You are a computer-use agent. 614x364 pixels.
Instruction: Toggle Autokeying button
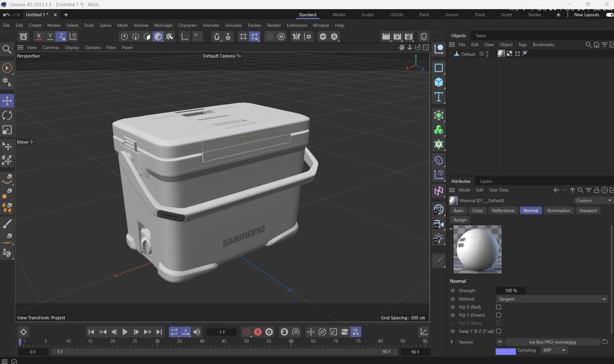(258, 332)
